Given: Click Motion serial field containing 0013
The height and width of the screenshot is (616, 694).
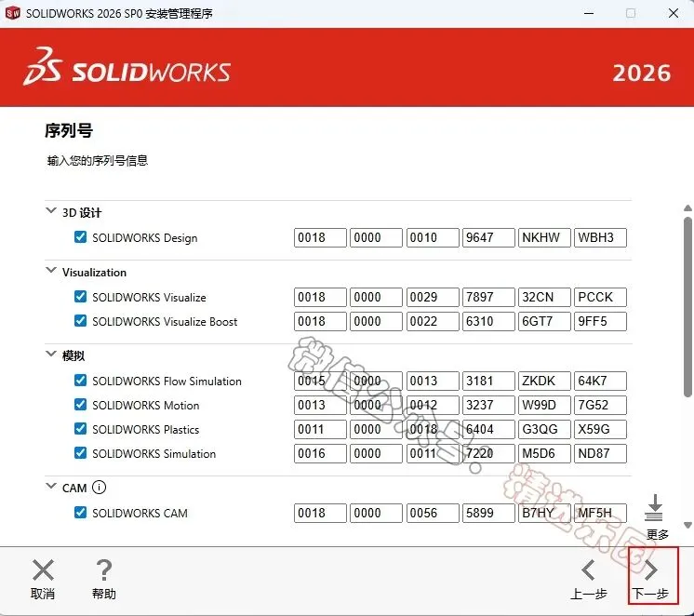Looking at the screenshot, I should 320,405.
